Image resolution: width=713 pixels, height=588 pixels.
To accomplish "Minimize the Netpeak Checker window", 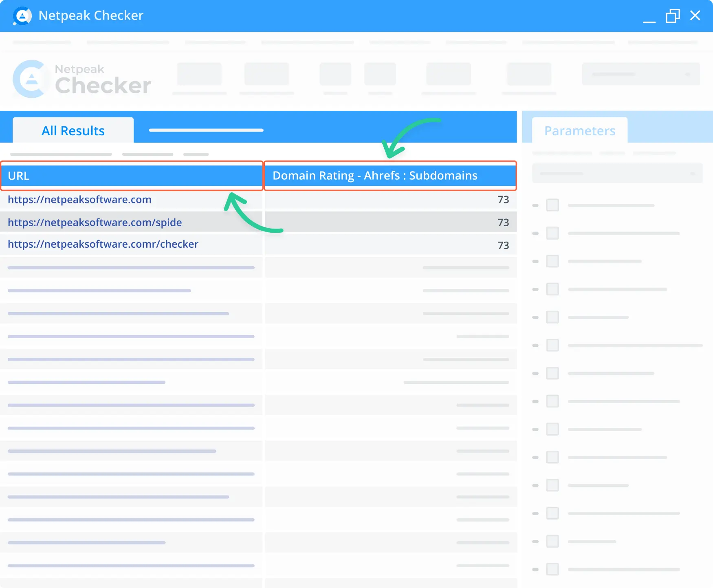I will [649, 16].
